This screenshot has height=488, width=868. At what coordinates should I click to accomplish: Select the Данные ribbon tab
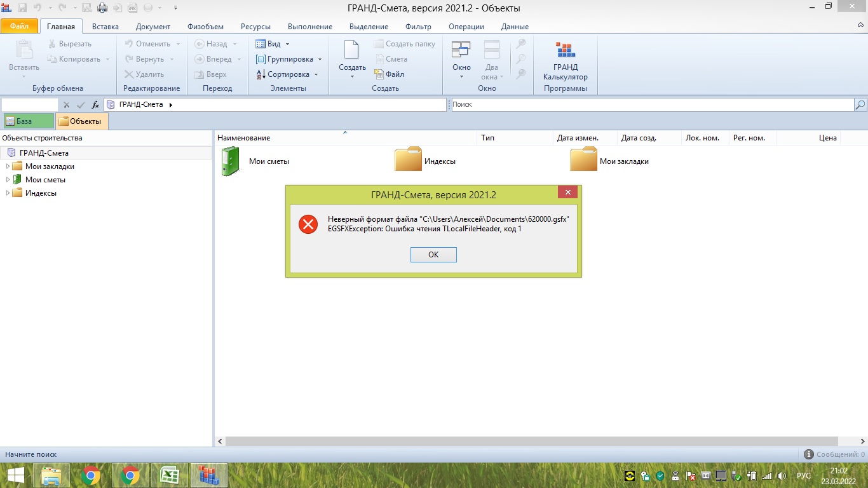point(515,27)
